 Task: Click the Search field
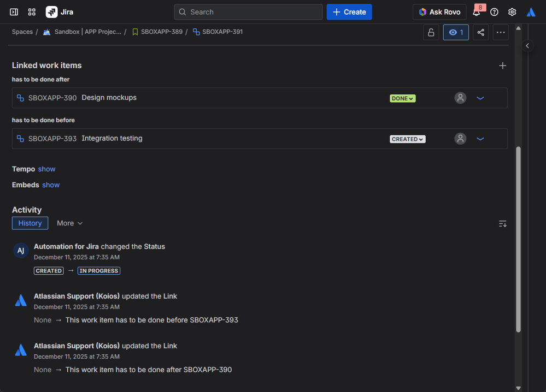[248, 12]
